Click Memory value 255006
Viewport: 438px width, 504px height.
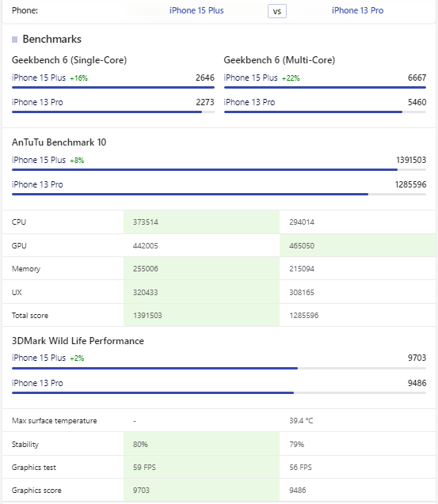point(146,269)
